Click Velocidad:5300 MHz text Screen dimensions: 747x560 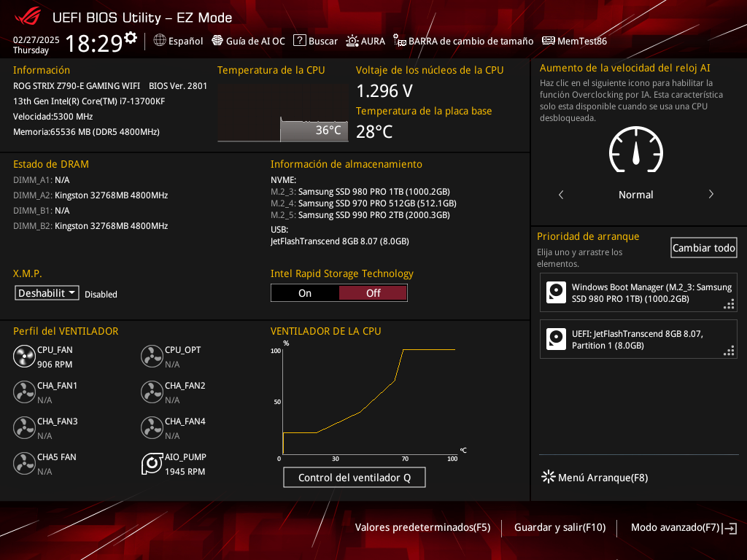(53, 116)
